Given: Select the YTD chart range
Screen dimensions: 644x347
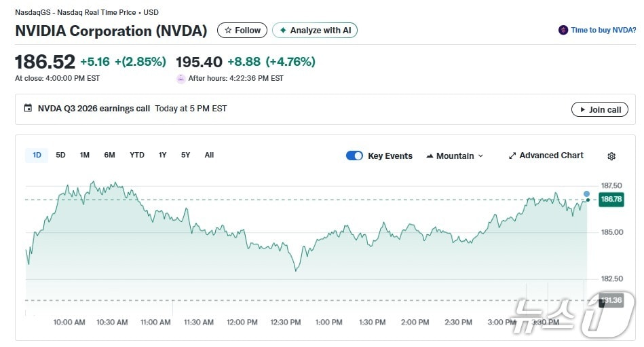Looking at the screenshot, I should click(x=137, y=155).
